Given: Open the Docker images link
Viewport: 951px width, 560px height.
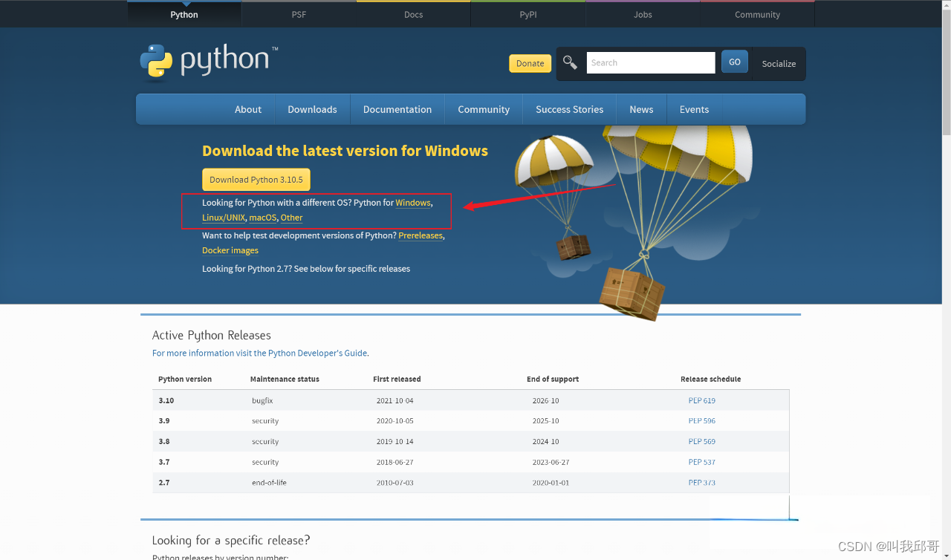Looking at the screenshot, I should 230,250.
